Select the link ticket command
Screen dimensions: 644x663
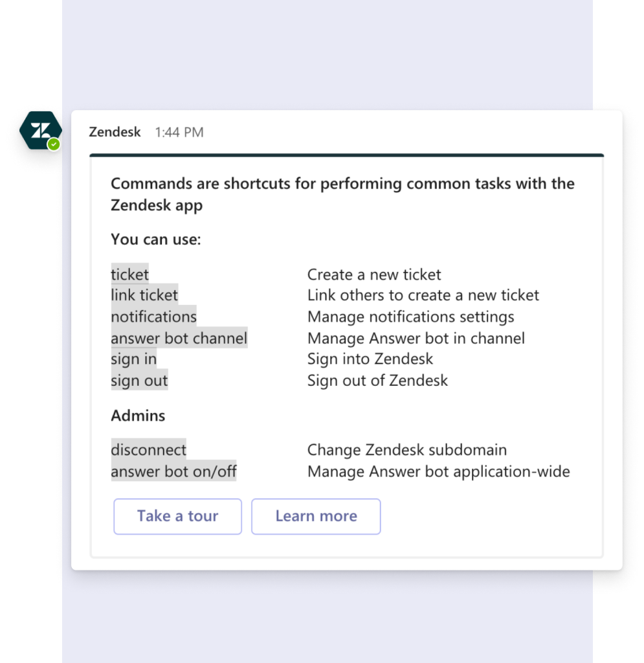pos(144,295)
